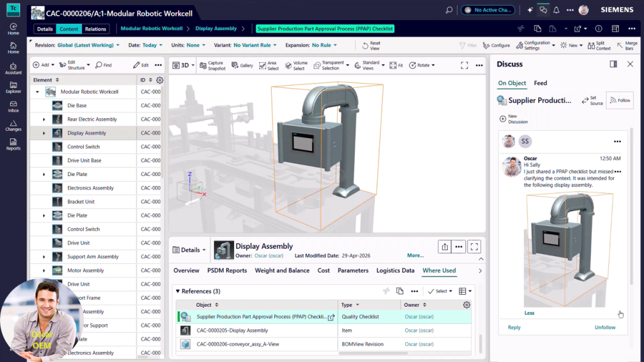The width and height of the screenshot is (644, 362).
Task: Open the 3D view mode dropdown
Action: (184, 65)
